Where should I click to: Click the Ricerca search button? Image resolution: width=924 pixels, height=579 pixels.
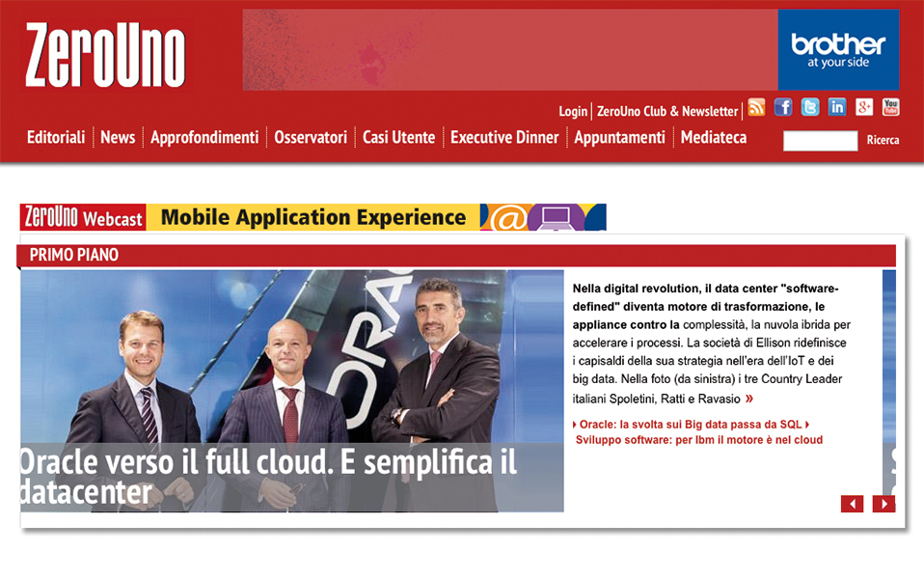(x=883, y=141)
